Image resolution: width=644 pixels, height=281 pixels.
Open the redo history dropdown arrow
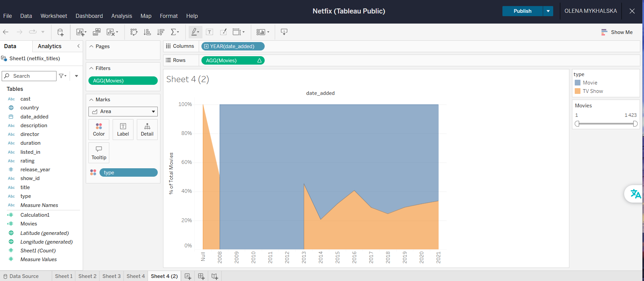(43, 32)
